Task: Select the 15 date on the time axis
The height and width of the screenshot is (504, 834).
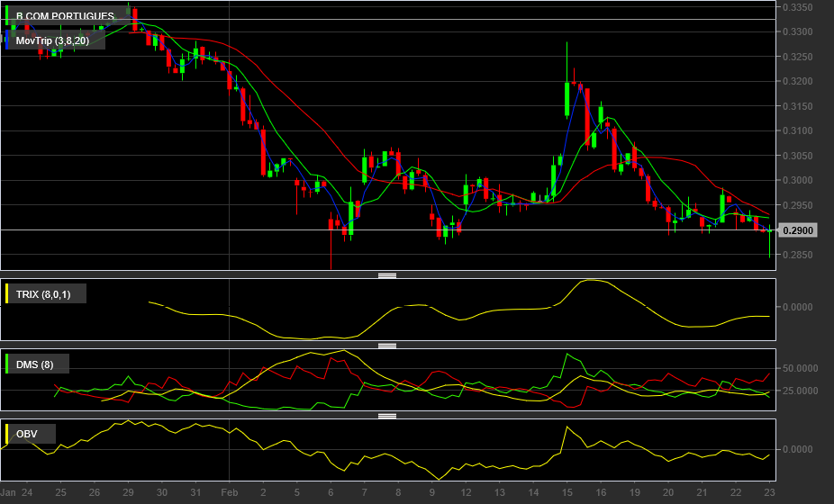Action: (x=567, y=493)
